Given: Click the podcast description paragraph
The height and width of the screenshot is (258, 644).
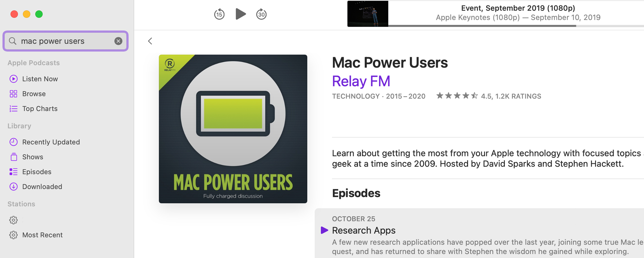Looking at the screenshot, I should click(x=488, y=158).
